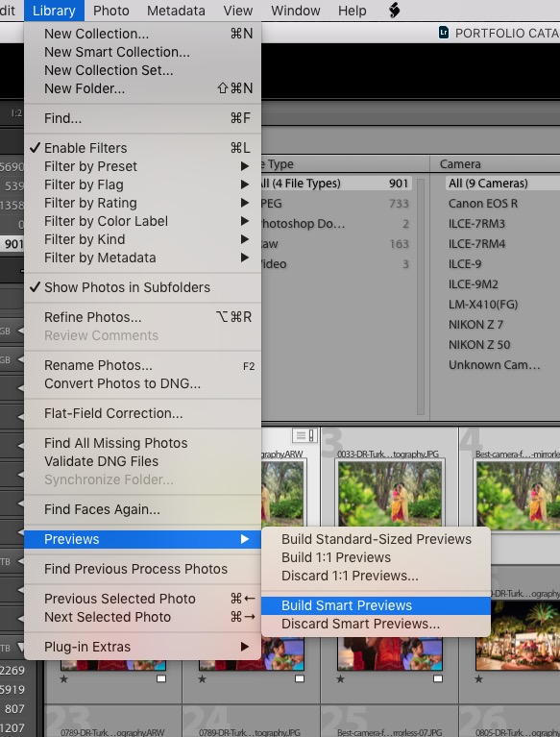This screenshot has width=560, height=737.
Task: Click the star rating under thumbnail 25
Action: [x=341, y=678]
